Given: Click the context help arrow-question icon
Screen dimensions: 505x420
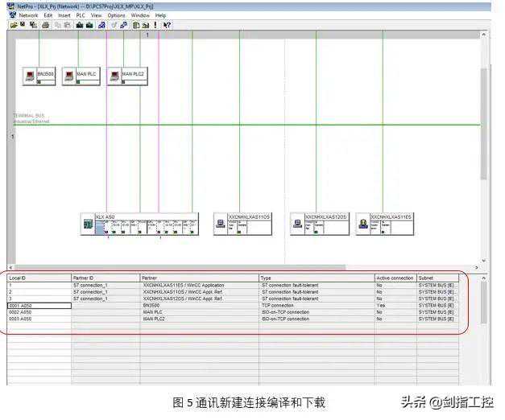Looking at the screenshot, I should pyautogui.click(x=167, y=25).
